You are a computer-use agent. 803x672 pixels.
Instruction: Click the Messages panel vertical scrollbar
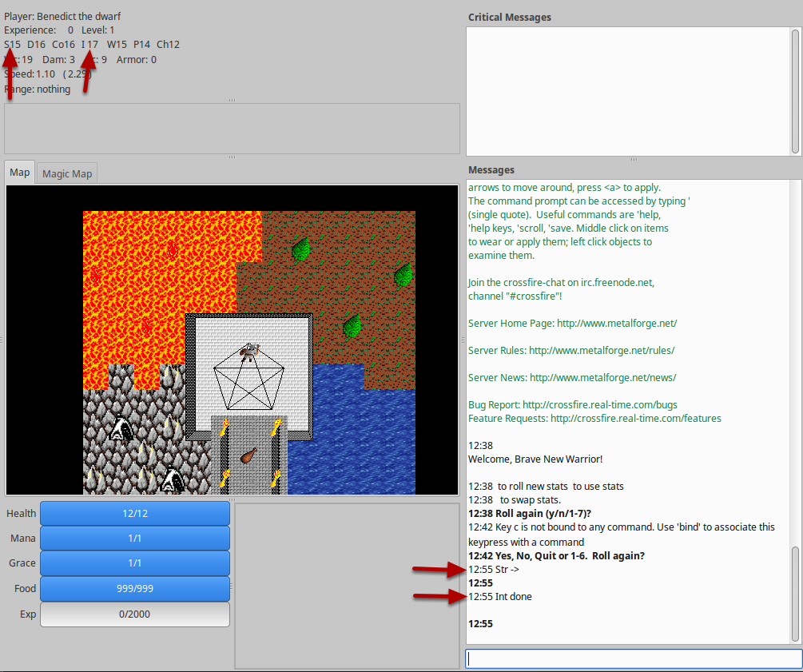pyautogui.click(x=795, y=593)
